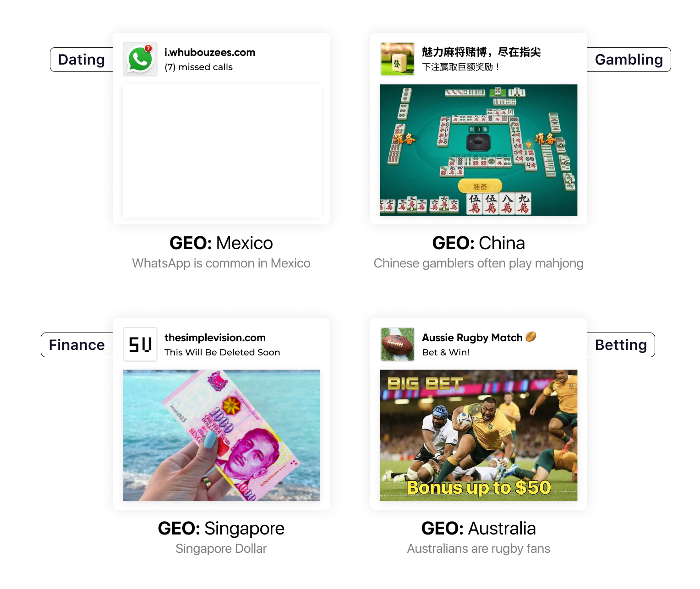This screenshot has width=700, height=589.
Task: Click the Singapore dollar banknote image
Action: coord(221,435)
